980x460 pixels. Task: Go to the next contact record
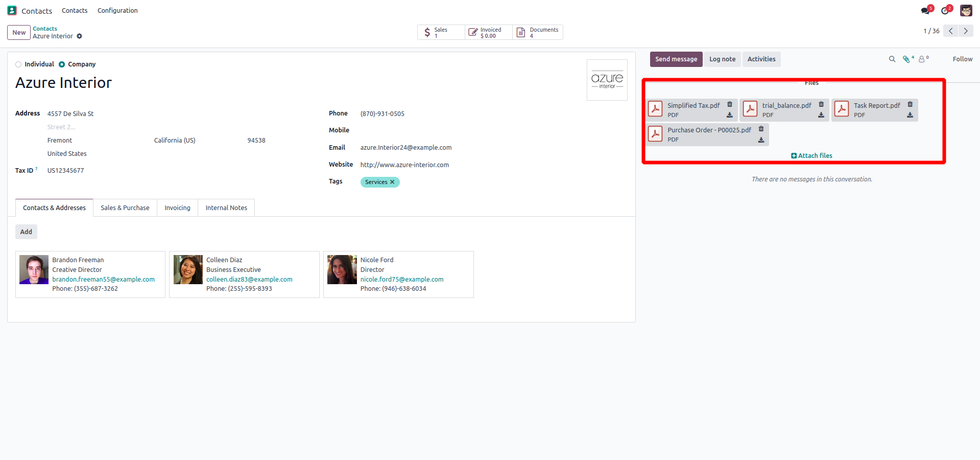coord(966,31)
